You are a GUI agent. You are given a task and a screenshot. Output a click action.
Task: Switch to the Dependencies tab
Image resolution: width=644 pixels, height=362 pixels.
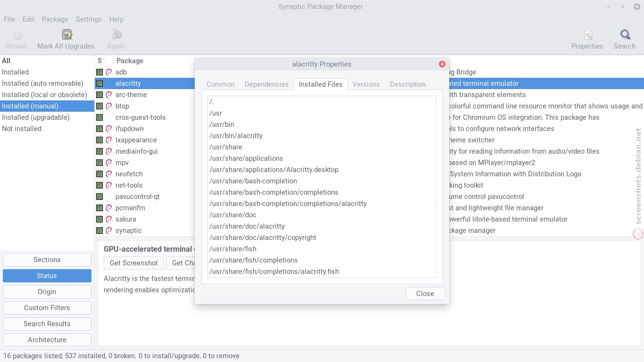(266, 84)
